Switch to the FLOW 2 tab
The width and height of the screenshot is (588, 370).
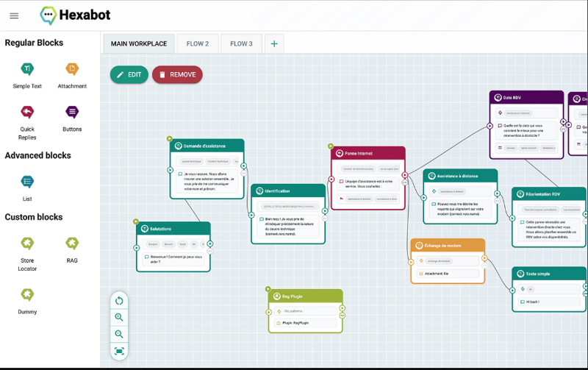pos(198,44)
